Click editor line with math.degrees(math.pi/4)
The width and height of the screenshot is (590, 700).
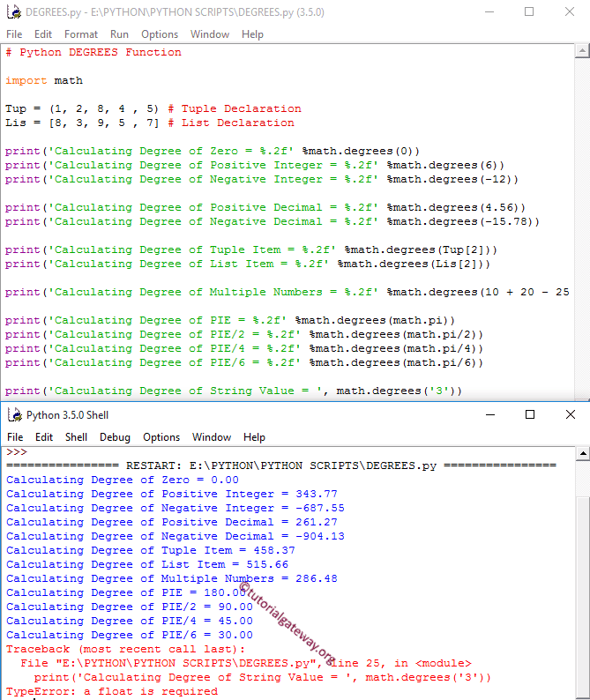pos(244,348)
